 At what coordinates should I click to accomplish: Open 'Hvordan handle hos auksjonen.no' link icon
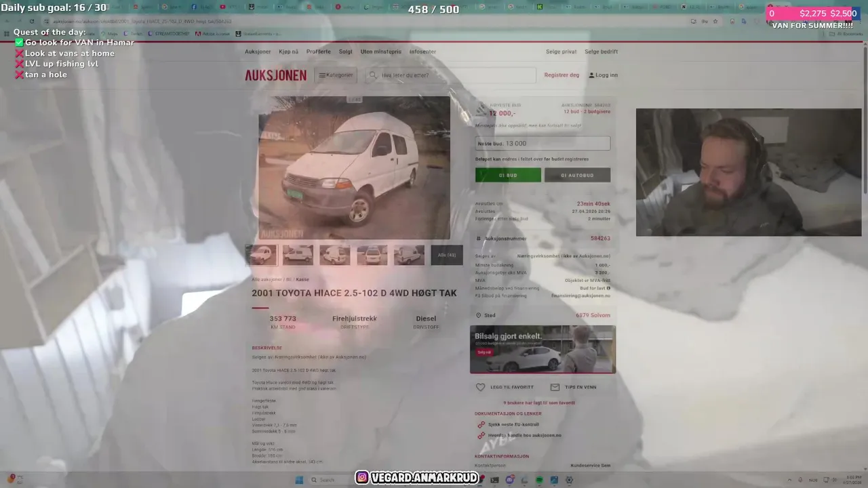pyautogui.click(x=481, y=435)
